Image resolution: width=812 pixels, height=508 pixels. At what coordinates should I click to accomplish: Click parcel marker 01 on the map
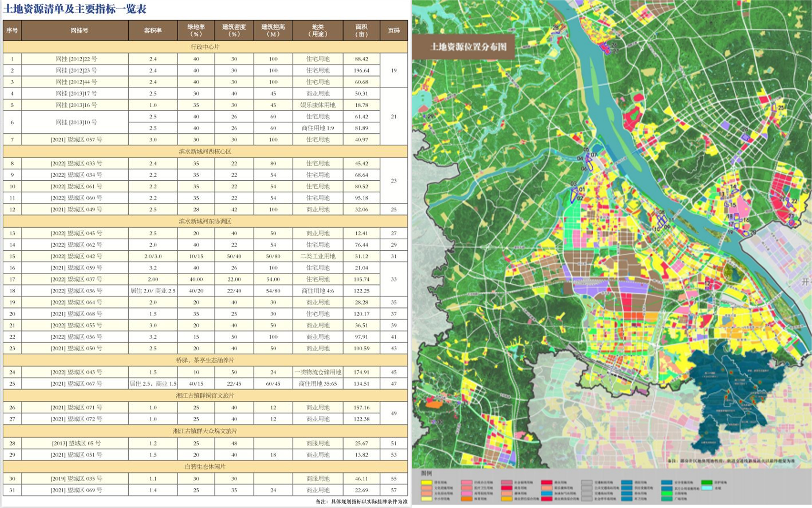tap(582, 189)
